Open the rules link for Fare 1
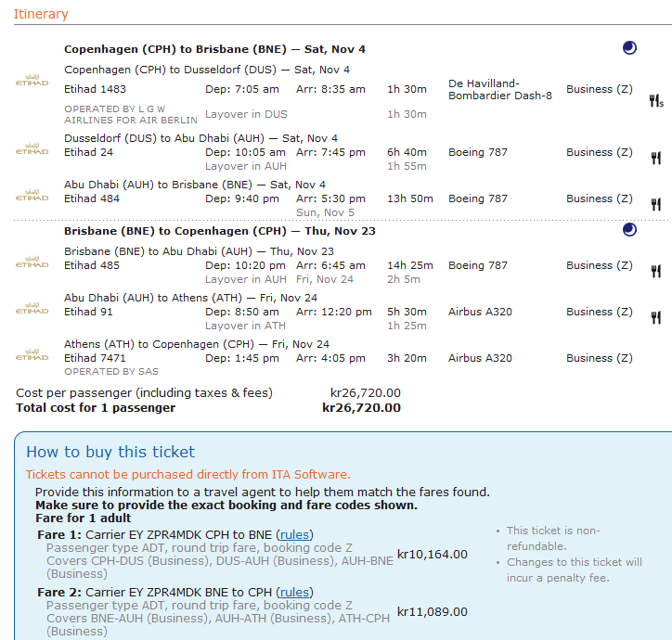 [x=295, y=534]
